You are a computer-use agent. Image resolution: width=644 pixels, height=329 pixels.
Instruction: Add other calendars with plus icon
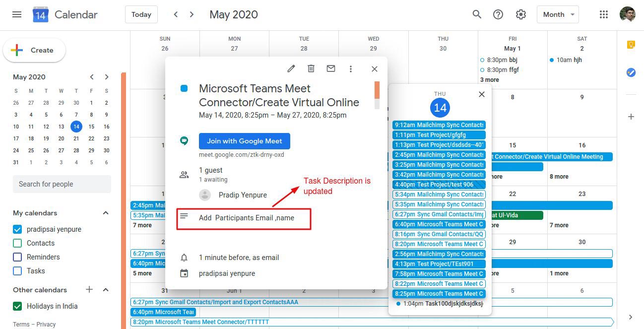(x=89, y=289)
